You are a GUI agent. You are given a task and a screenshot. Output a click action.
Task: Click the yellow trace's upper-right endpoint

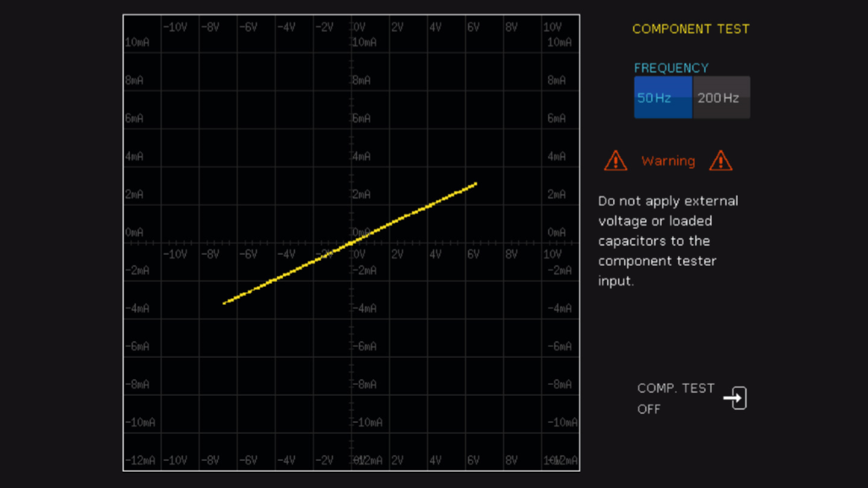click(475, 184)
